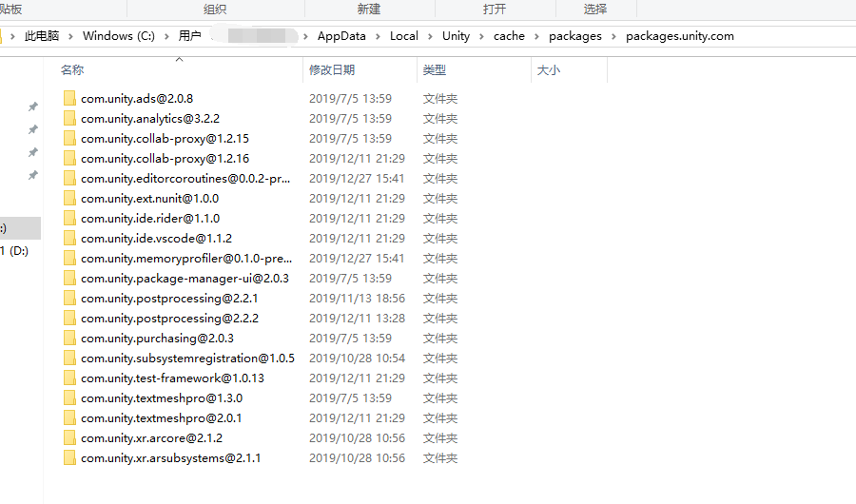This screenshot has width=856, height=504.
Task: Select the com.unity.xr.arcore@2.1.2 folder icon
Action: (69, 438)
